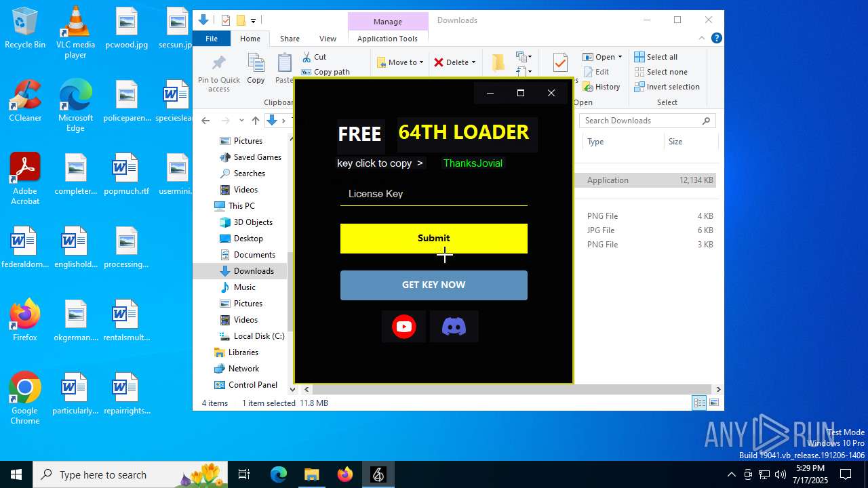Go up one folder level arrow
868x488 pixels.
[x=255, y=121]
